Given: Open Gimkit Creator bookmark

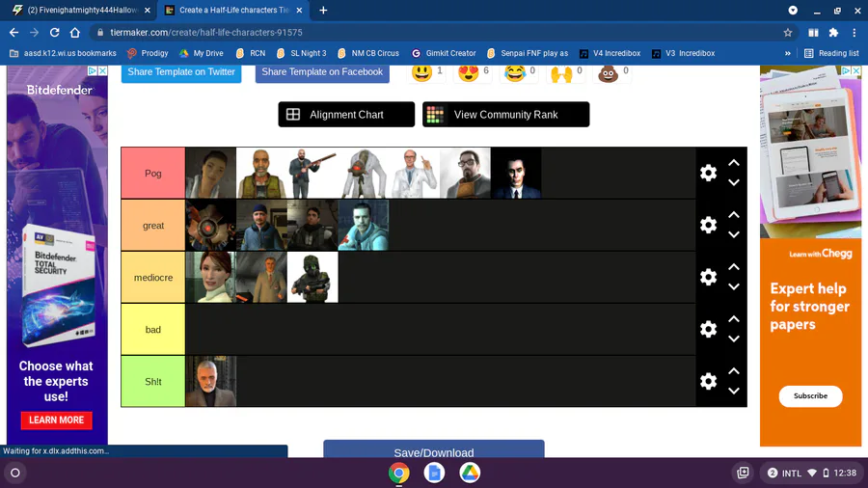Looking at the screenshot, I should coord(444,53).
